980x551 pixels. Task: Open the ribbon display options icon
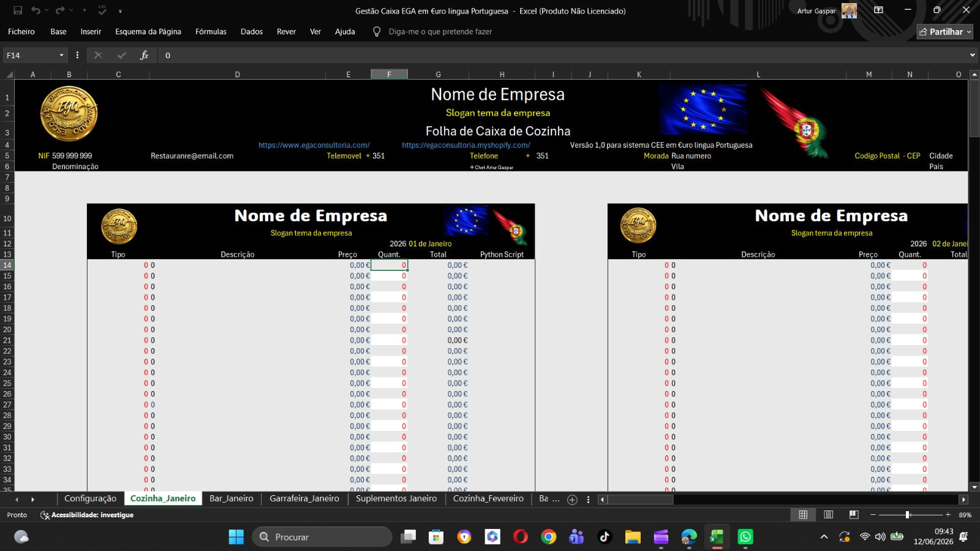878,10
